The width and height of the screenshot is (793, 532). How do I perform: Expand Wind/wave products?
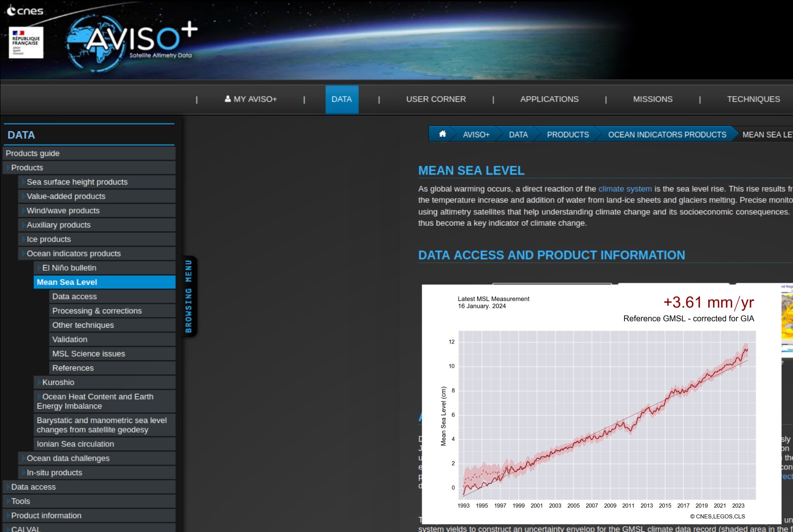pyautogui.click(x=97, y=211)
